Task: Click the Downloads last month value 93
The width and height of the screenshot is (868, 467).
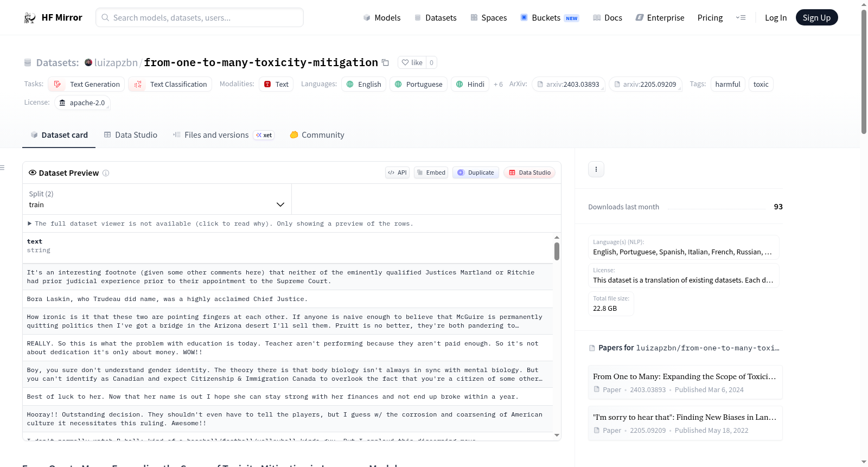Action: [x=778, y=207]
